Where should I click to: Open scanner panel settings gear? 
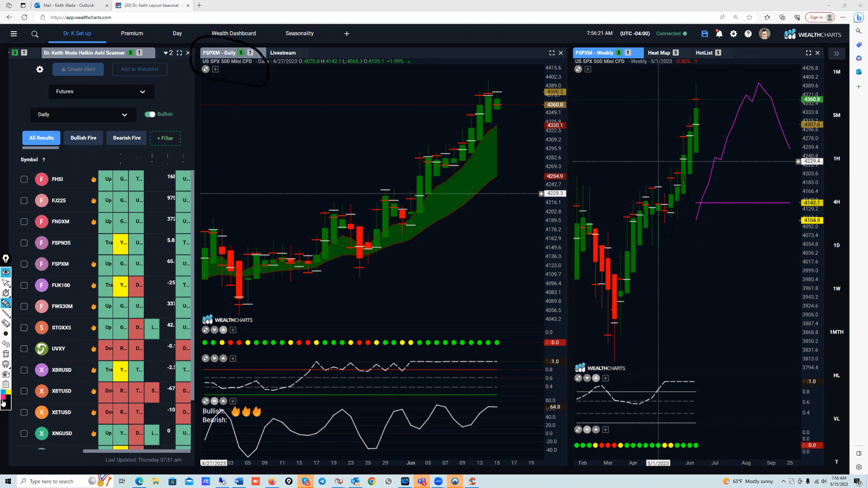pyautogui.click(x=40, y=69)
